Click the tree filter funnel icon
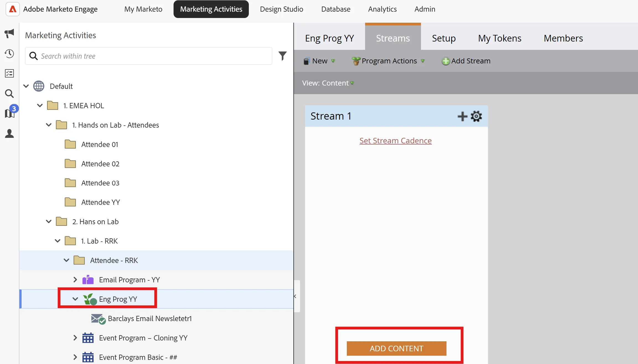 point(282,56)
